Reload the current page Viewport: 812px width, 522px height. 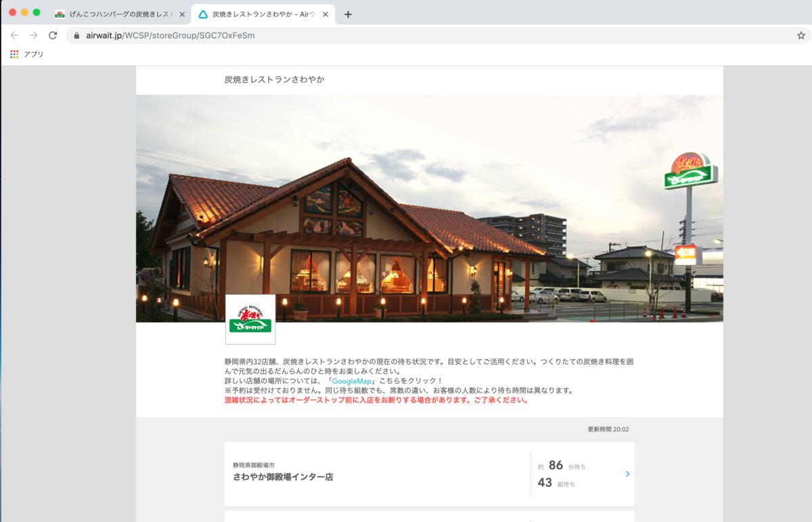(53, 35)
